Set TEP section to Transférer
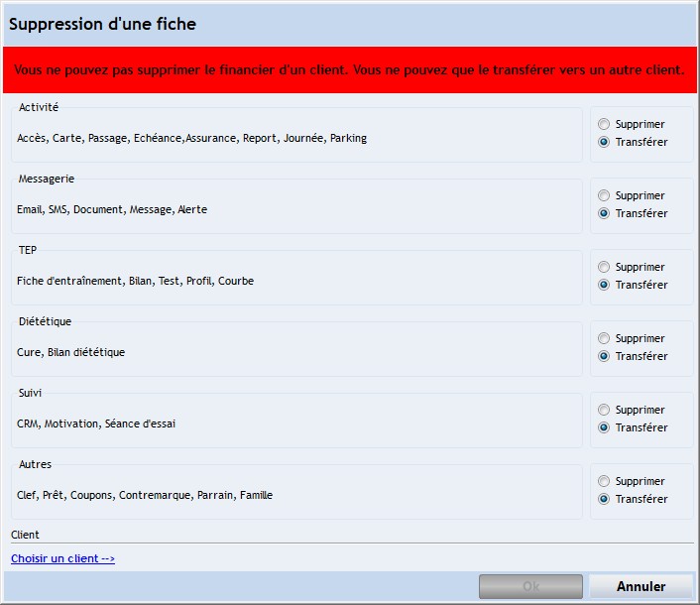Screen dimensions: 700x605 604,286
